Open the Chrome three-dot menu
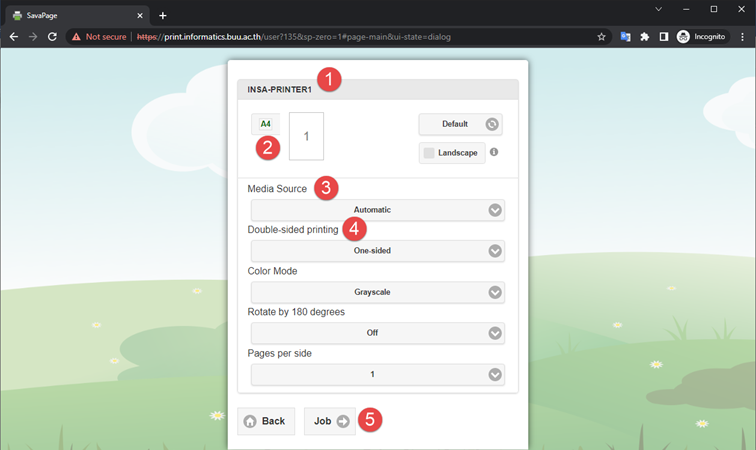Screen dimensions: 756x450 tap(741, 37)
